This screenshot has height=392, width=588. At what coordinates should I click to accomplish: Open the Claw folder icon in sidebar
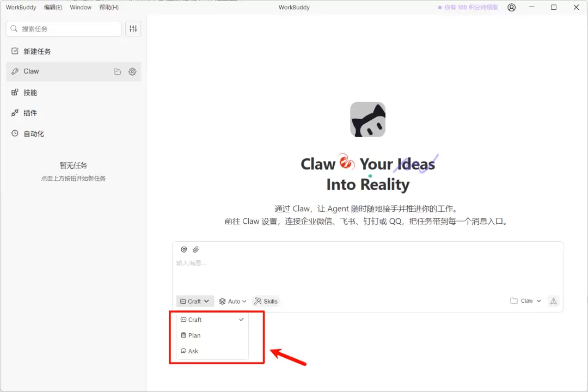click(x=117, y=71)
